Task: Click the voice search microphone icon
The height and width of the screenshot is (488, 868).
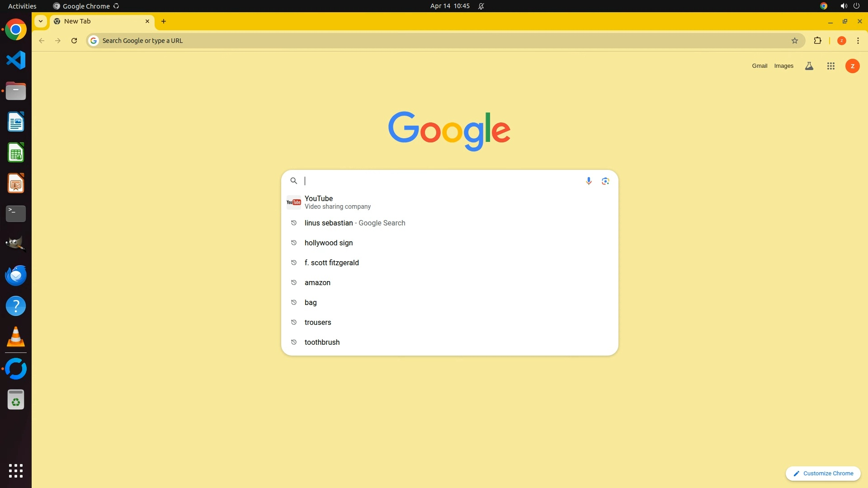Action: coord(588,181)
